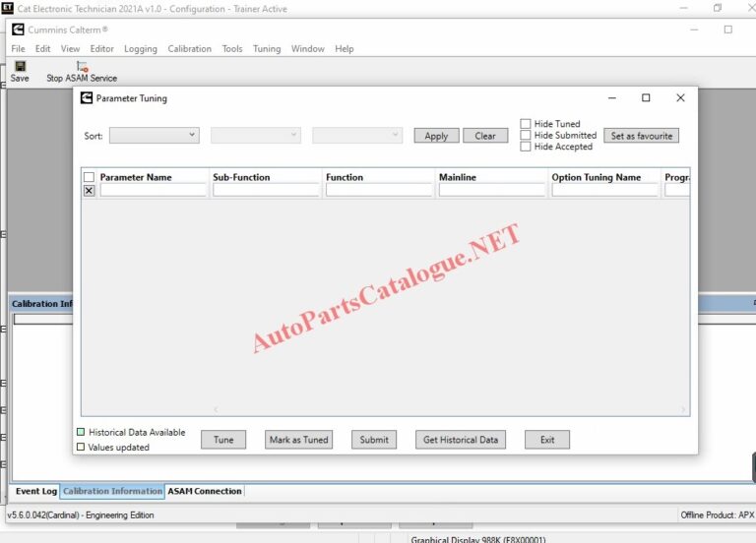Maximize the Parameter Tuning dialog
Image resolution: width=756 pixels, height=543 pixels.
pyautogui.click(x=646, y=97)
